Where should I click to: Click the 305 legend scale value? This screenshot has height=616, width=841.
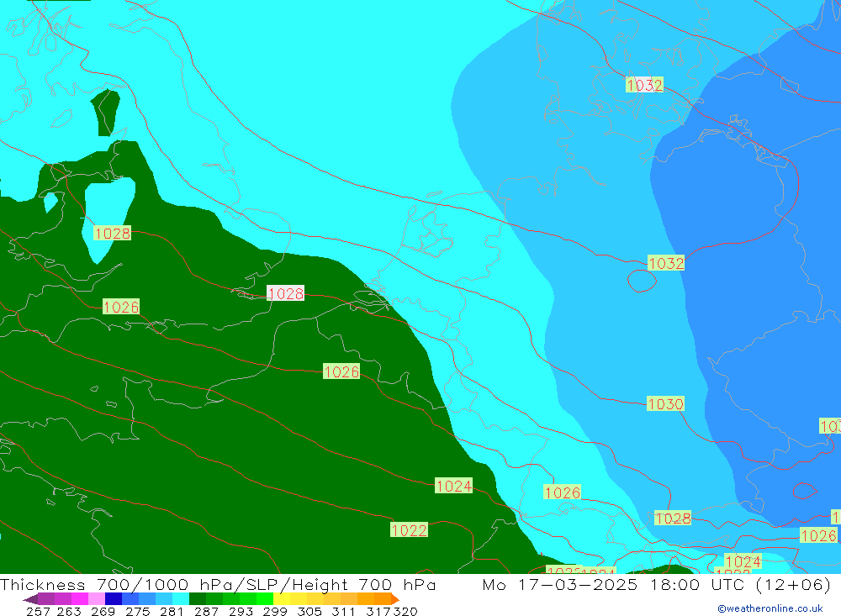309,611
